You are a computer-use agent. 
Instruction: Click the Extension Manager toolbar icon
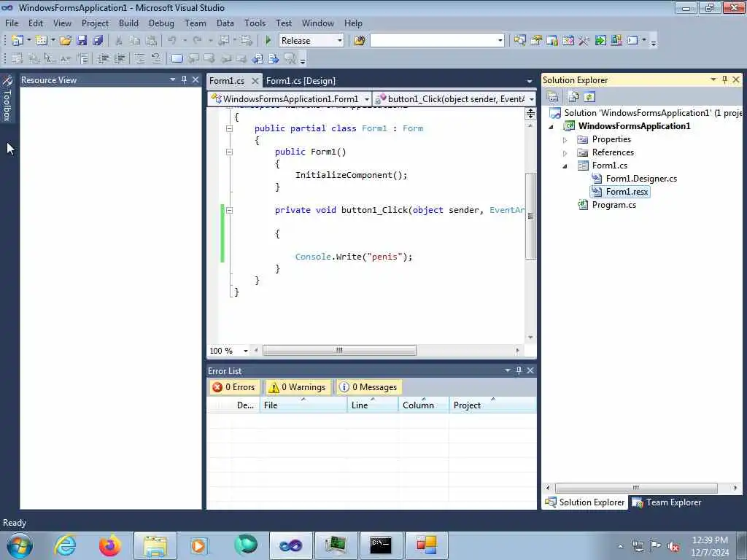(x=616, y=41)
